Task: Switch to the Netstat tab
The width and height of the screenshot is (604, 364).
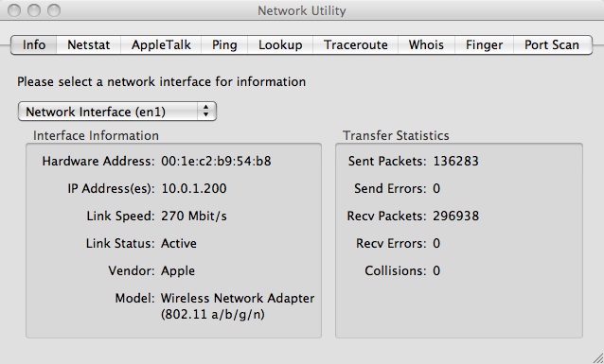Action: pyautogui.click(x=89, y=45)
